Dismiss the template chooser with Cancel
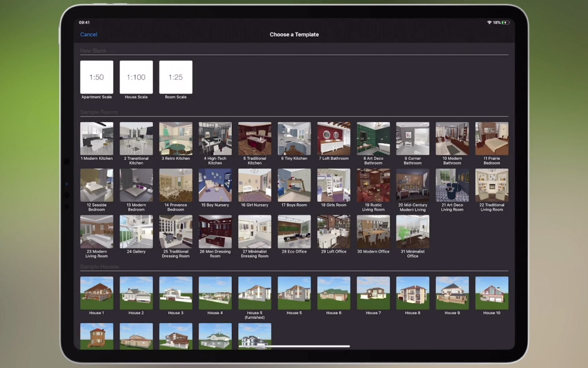This screenshot has width=588, height=368. click(88, 34)
